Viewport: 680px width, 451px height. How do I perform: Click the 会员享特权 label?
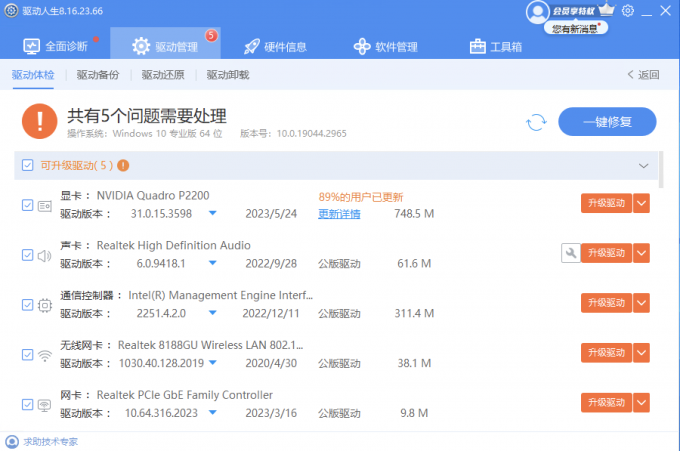pyautogui.click(x=573, y=11)
